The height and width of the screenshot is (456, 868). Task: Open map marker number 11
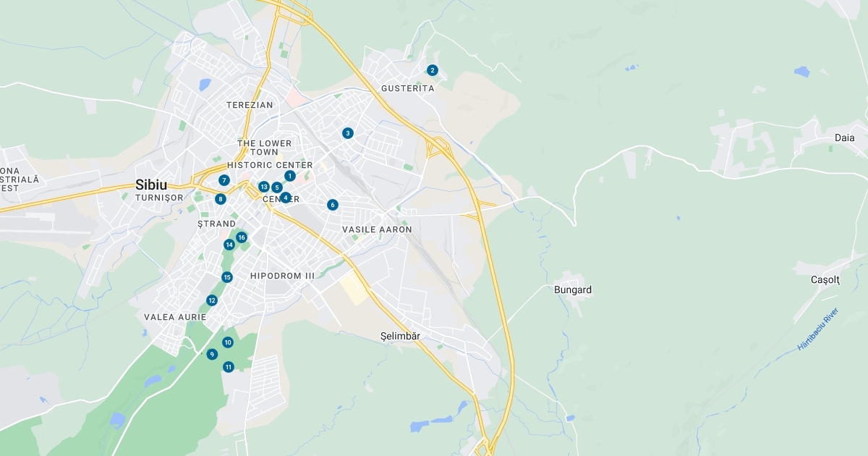click(x=229, y=367)
